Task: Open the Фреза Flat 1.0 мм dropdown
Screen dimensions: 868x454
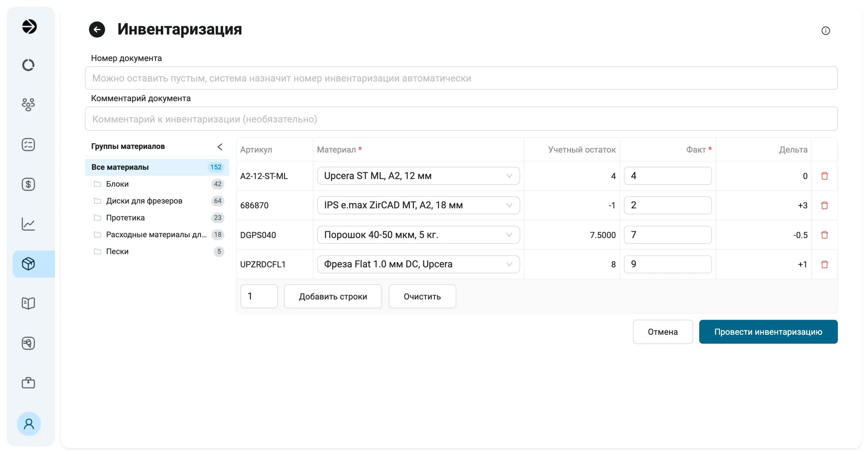Action: (x=418, y=264)
